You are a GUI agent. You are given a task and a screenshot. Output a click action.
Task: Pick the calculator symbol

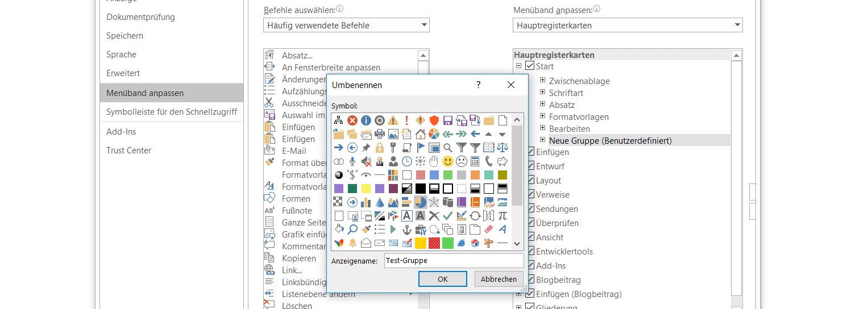click(475, 161)
